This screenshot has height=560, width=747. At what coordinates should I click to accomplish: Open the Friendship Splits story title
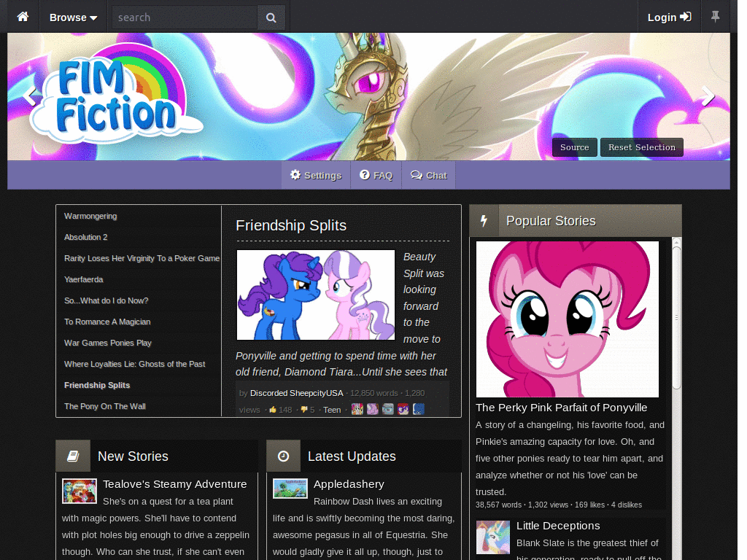pyautogui.click(x=291, y=225)
